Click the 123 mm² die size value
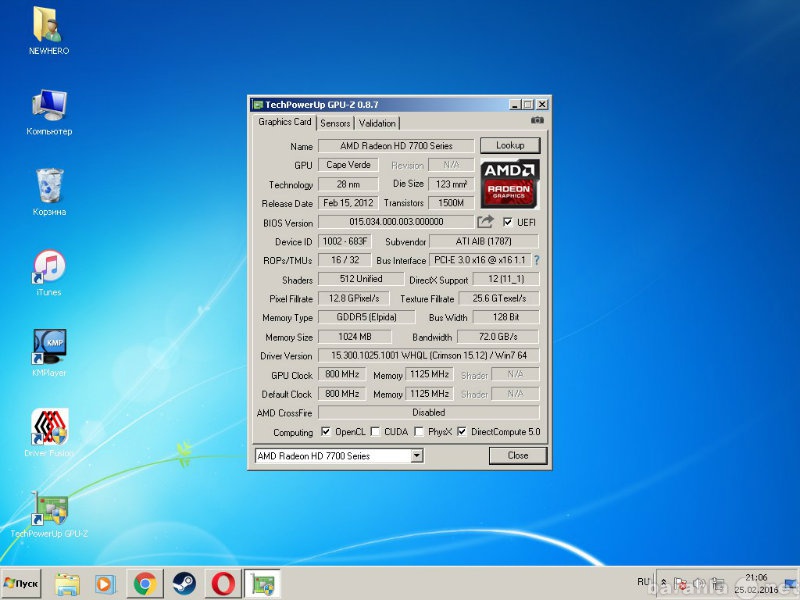Viewport: 800px width, 600px height. (451, 184)
